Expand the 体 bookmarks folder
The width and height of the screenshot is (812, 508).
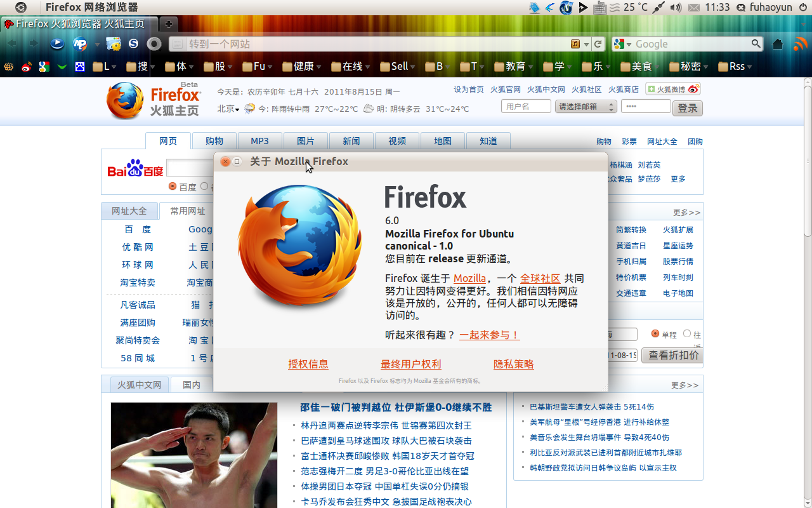click(x=180, y=66)
